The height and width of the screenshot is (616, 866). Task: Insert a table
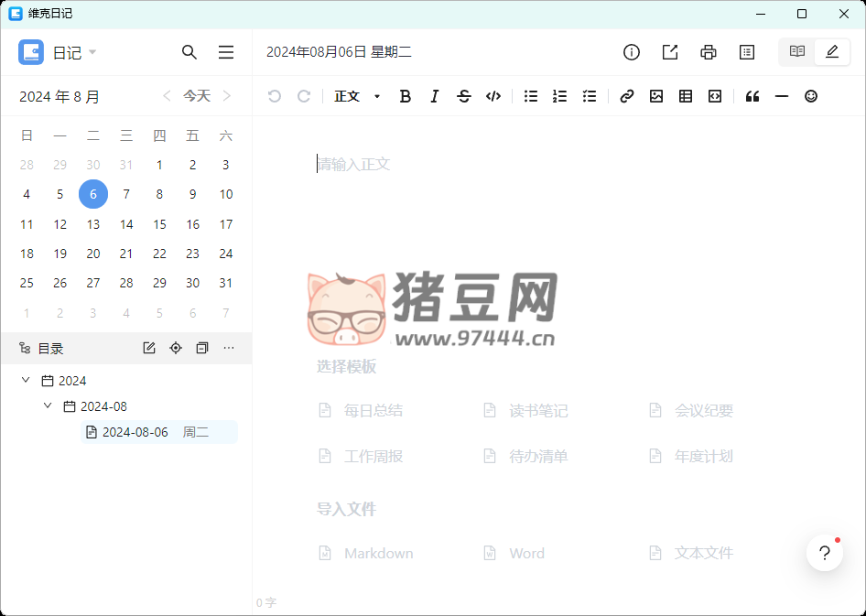click(686, 97)
